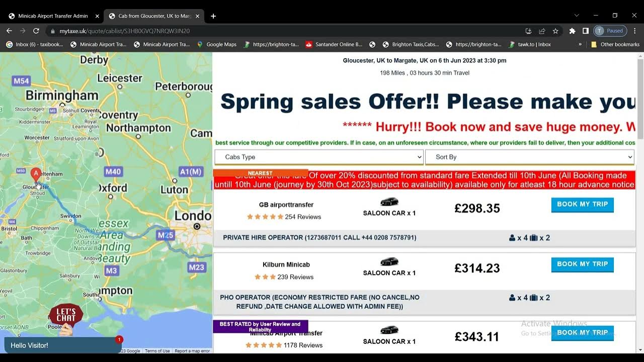This screenshot has width=644, height=362.
Task: Open the Cabs Type dropdown
Action: pos(319,157)
